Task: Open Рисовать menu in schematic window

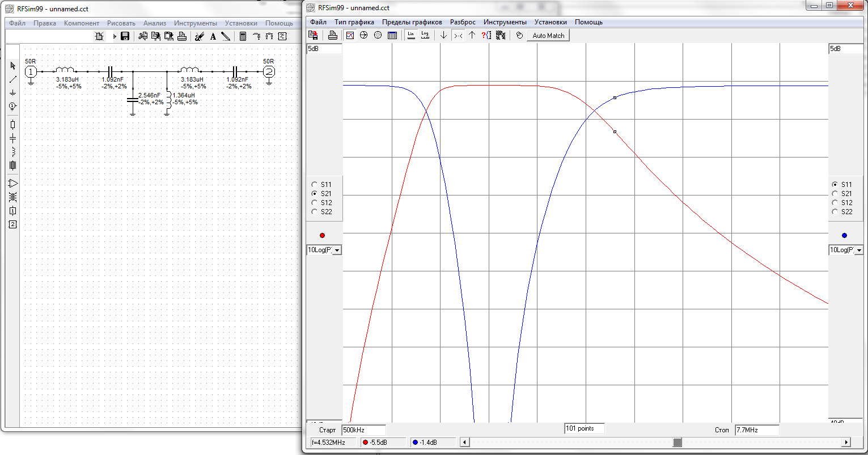Action: (121, 23)
